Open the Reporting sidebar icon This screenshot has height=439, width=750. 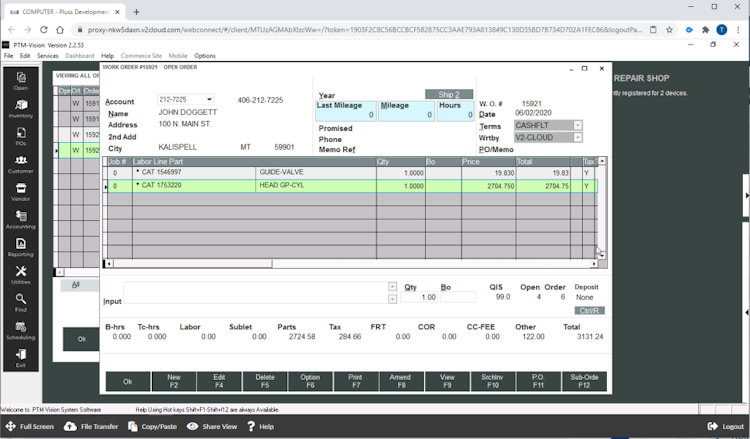click(x=21, y=247)
